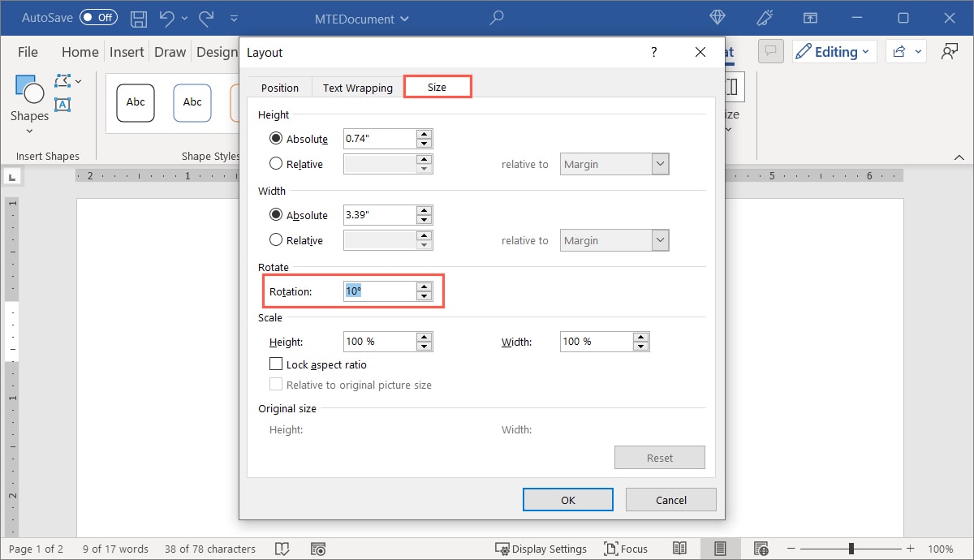Screen dimensions: 974x560
Task: Select the Draw Text Box icon in Insert Shapes
Action: (x=62, y=105)
